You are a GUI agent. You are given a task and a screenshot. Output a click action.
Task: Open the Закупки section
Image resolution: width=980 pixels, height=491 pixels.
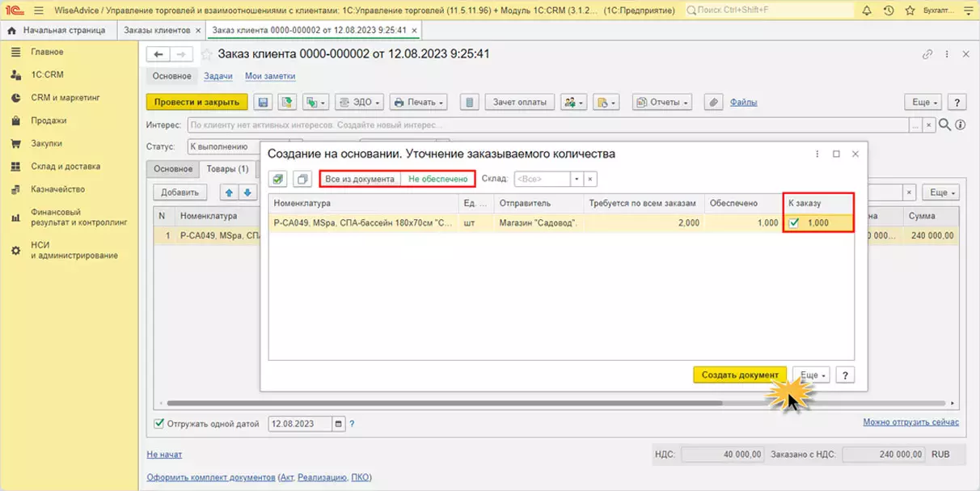click(x=46, y=143)
